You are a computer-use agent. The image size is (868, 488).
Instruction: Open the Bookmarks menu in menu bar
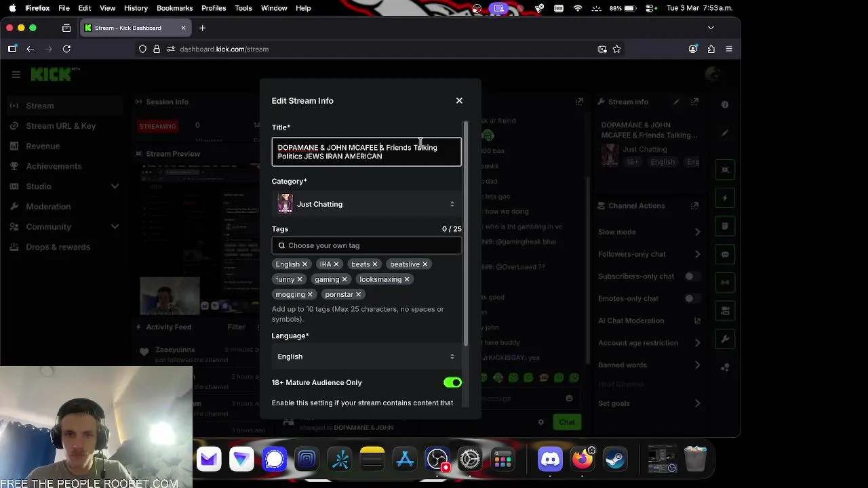click(174, 8)
